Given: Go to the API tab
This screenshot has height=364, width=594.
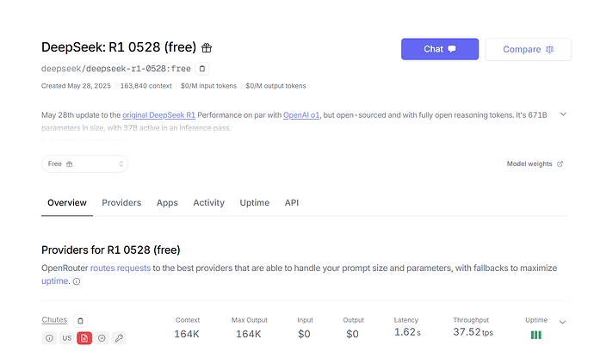Looking at the screenshot, I should click(x=292, y=203).
